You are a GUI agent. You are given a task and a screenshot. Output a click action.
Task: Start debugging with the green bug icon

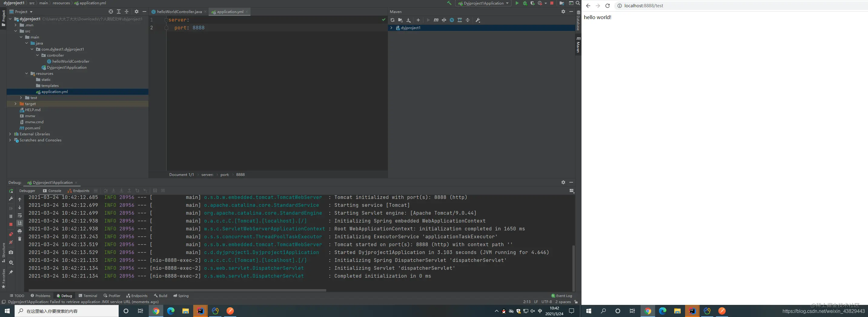(x=525, y=3)
